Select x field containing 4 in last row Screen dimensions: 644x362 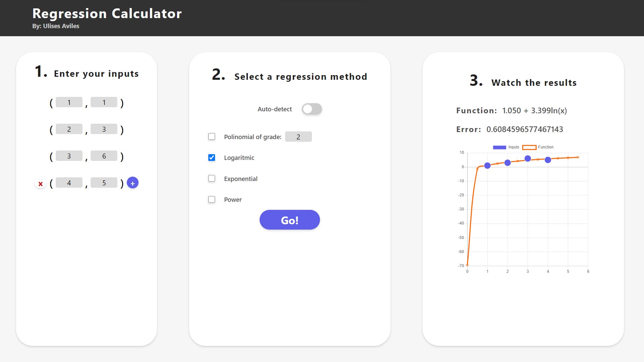point(69,183)
